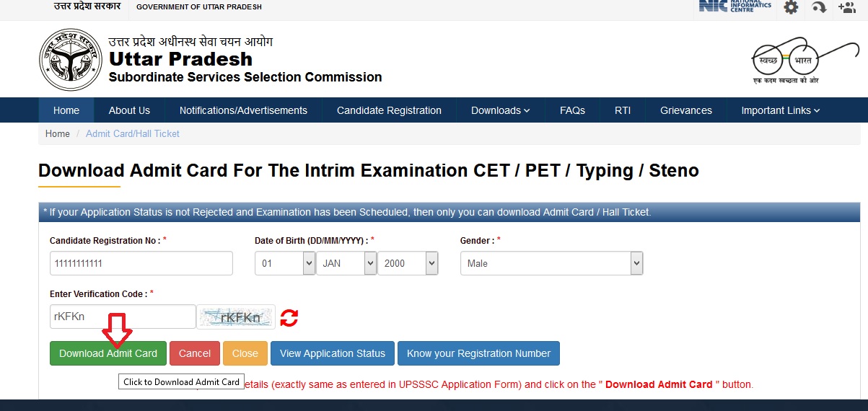Open the birth year dropdown showing 2000

[408, 263]
